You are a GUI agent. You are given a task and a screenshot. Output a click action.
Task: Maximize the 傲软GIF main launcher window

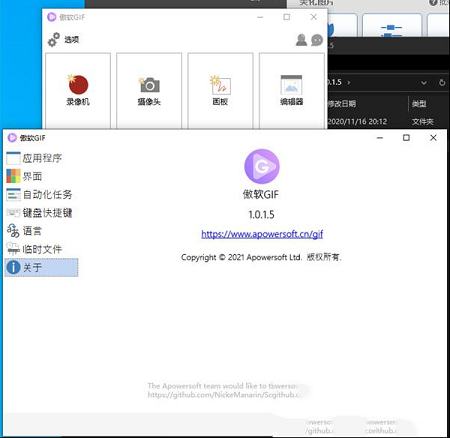coord(287,17)
